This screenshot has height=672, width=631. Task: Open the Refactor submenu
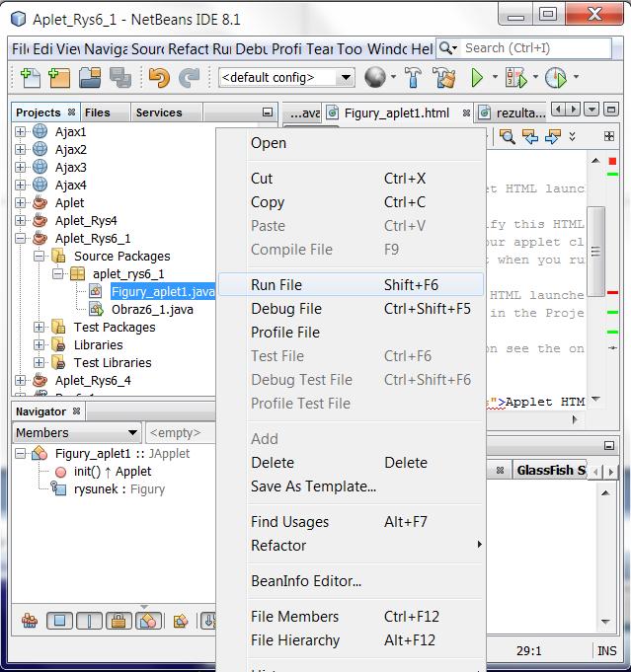[351, 545]
